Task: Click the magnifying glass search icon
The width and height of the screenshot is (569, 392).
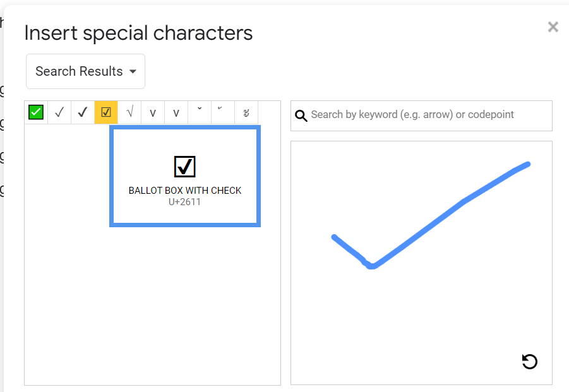Action: 301,116
